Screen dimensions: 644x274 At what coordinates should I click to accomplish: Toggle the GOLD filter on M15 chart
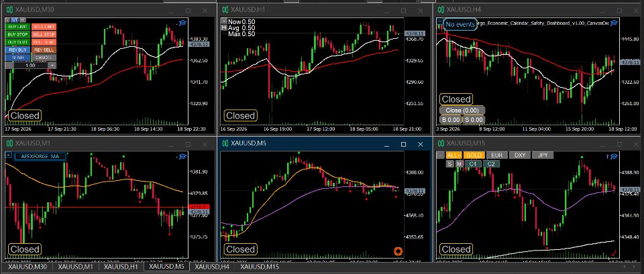coord(474,155)
